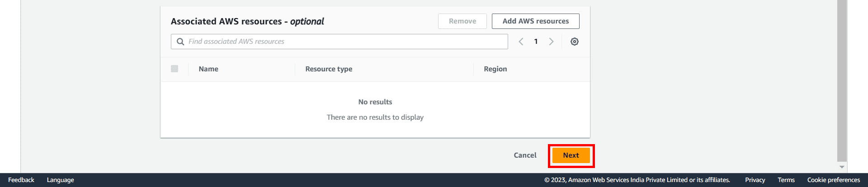Open the Privacy link
The height and width of the screenshot is (187, 868).
(x=755, y=180)
